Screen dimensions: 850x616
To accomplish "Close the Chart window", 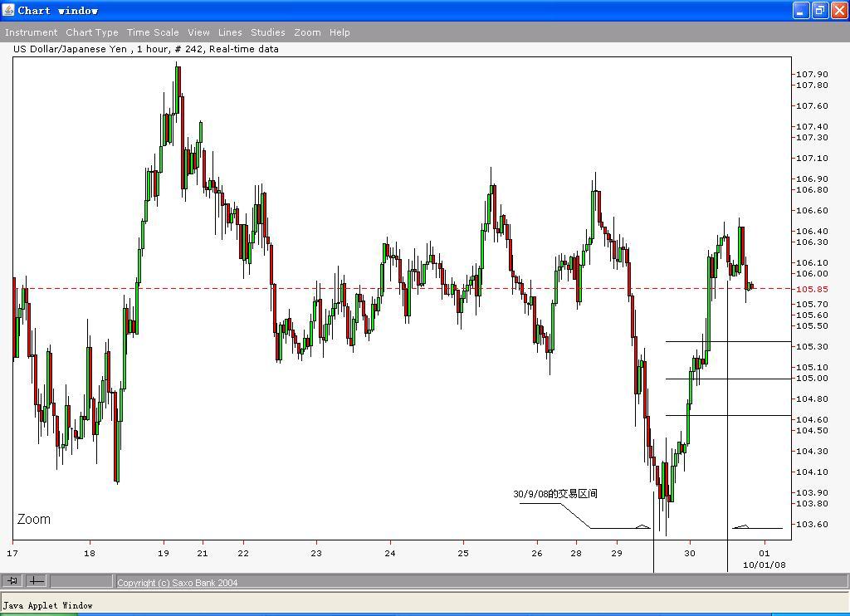I will 839,10.
